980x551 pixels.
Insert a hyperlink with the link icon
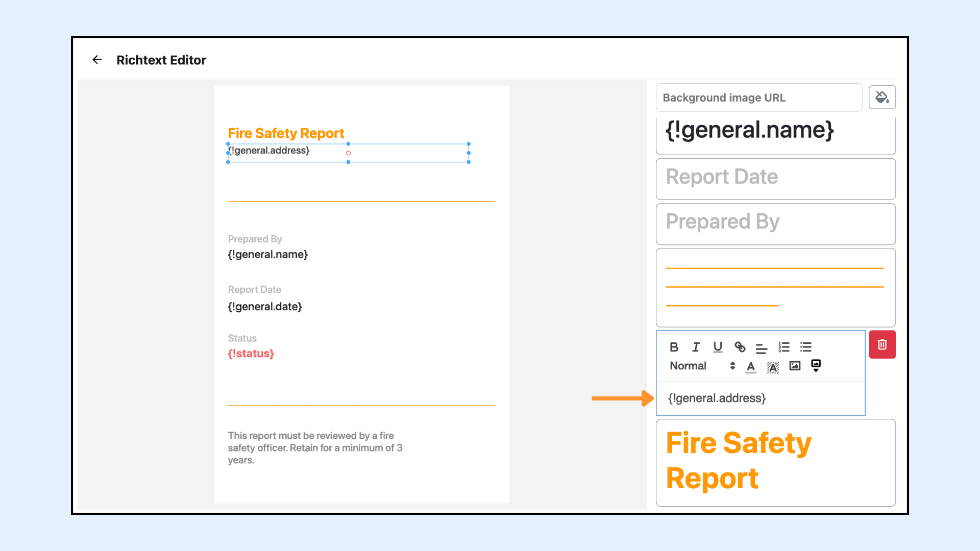tap(740, 347)
